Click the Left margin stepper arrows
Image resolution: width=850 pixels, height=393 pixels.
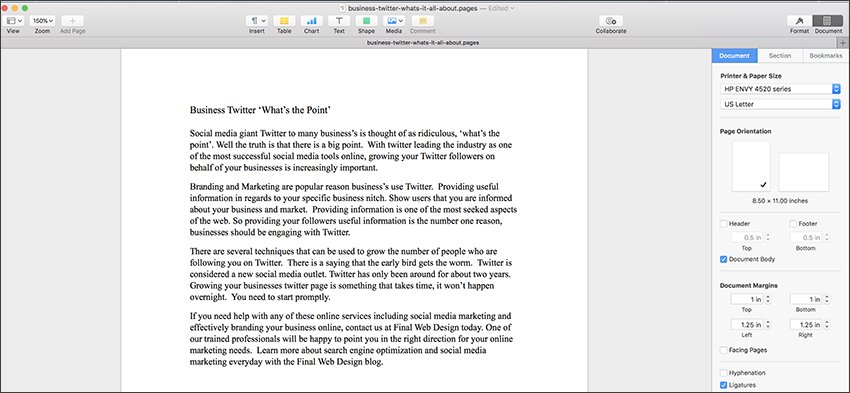coord(768,325)
